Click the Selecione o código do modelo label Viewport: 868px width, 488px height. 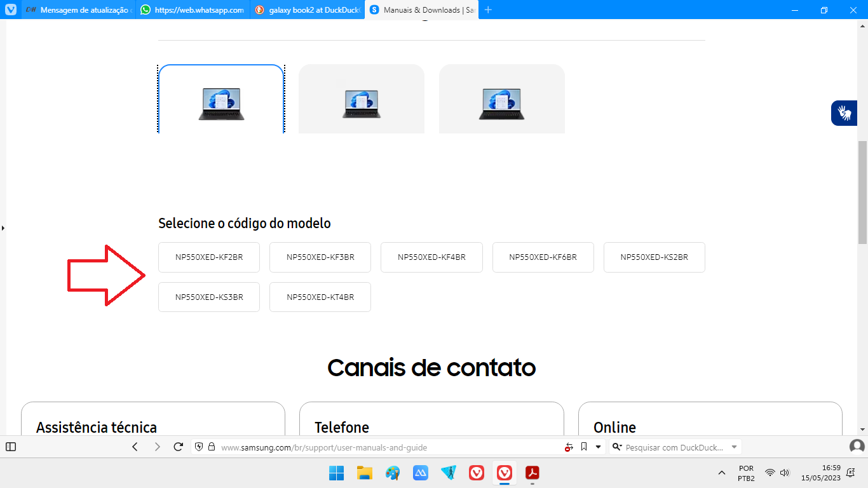tap(245, 224)
